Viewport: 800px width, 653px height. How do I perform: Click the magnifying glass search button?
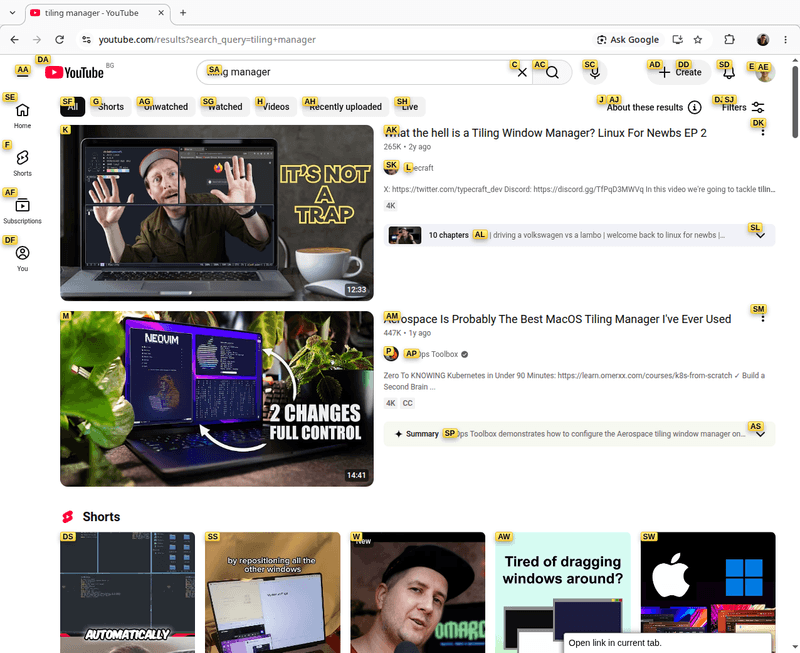[x=552, y=72]
